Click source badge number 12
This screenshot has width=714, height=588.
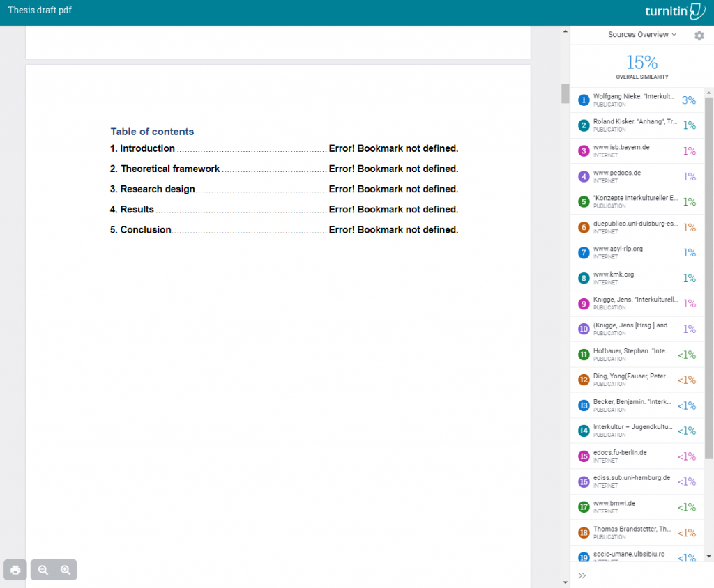point(584,380)
